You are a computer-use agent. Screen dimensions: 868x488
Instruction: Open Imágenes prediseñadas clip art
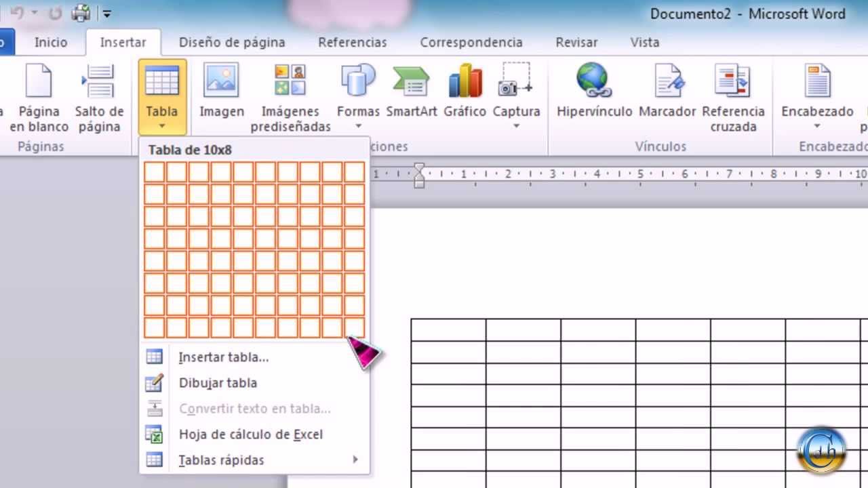tap(290, 98)
